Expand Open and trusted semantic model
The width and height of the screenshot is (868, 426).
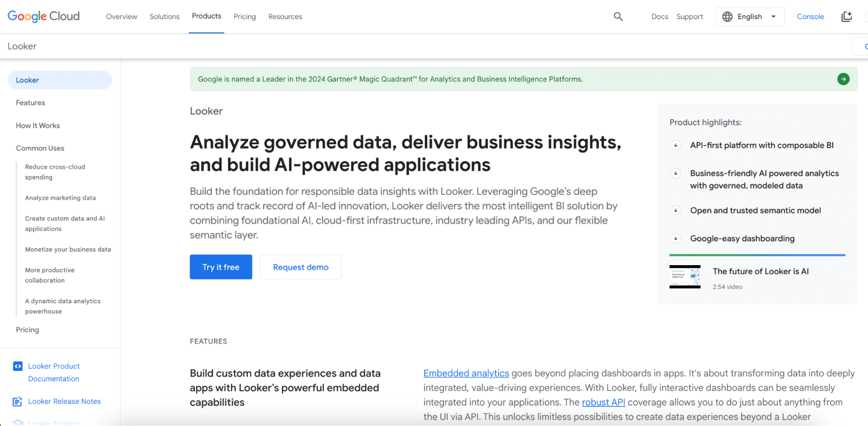click(676, 210)
